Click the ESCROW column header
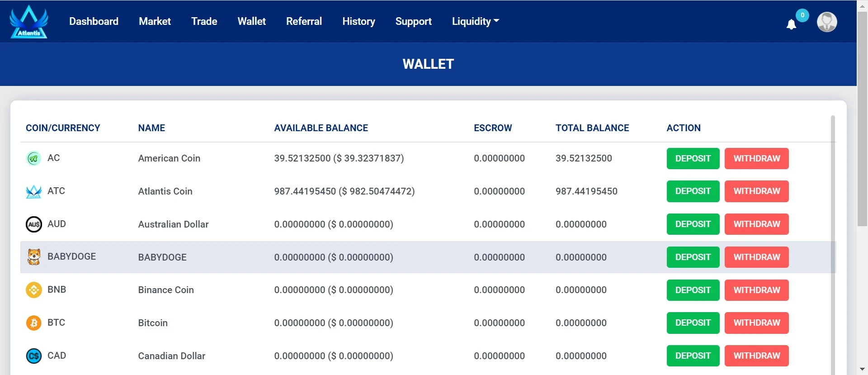 coord(493,128)
